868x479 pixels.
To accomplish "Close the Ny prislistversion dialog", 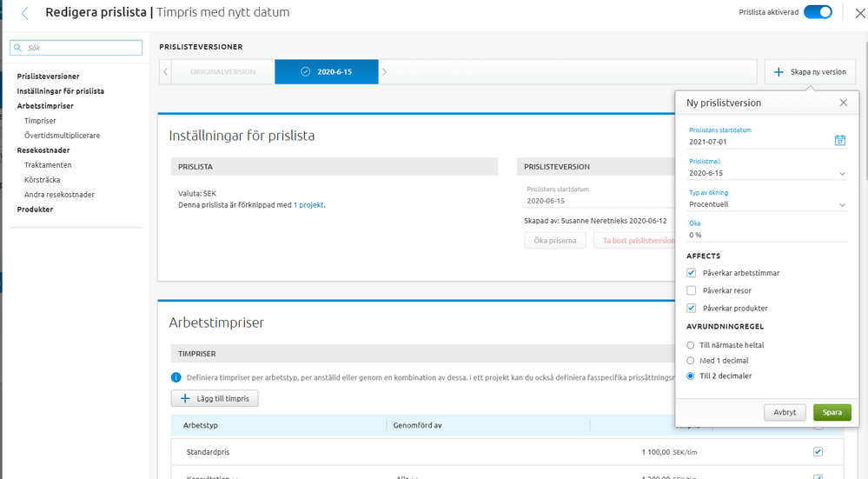I will tap(843, 103).
